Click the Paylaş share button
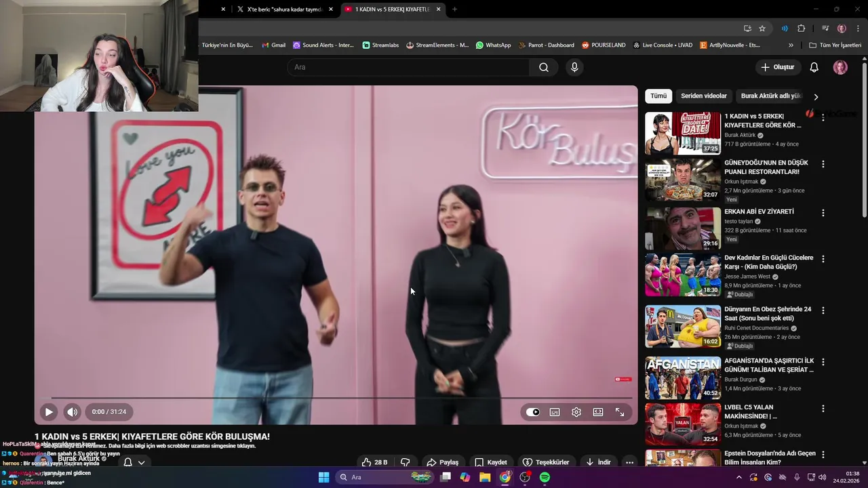The width and height of the screenshot is (868, 488). click(443, 462)
